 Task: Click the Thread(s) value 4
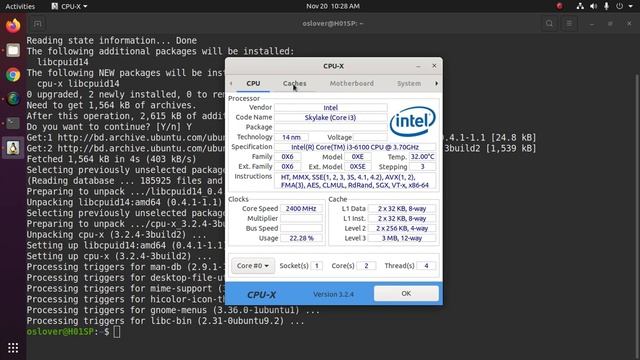pyautogui.click(x=426, y=266)
